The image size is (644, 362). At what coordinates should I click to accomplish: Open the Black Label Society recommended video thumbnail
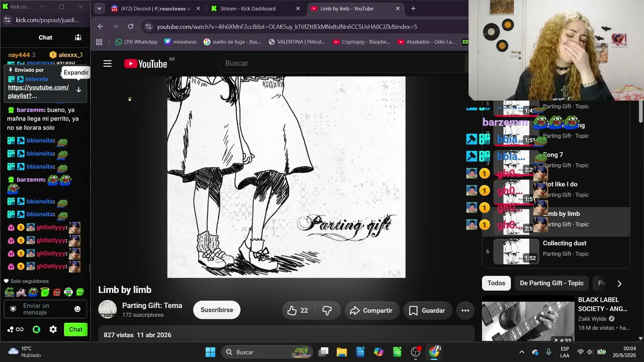point(528,319)
